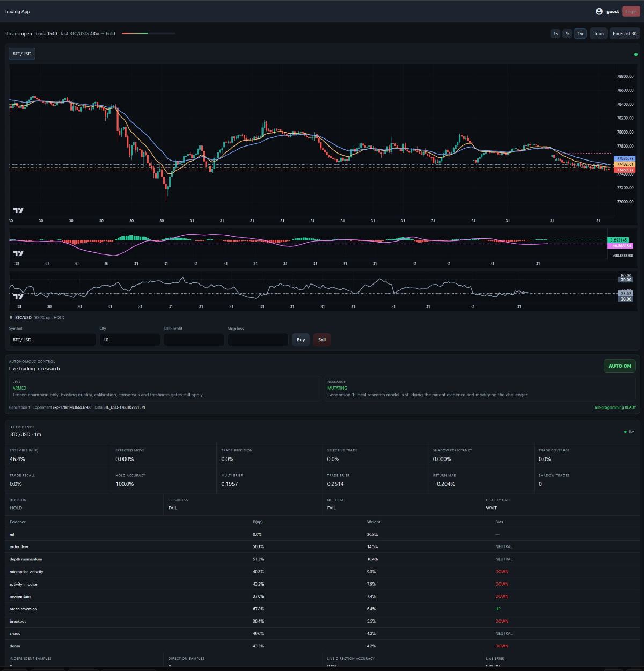Click the "WAIT" Quality Gate value

pyautogui.click(x=492, y=508)
